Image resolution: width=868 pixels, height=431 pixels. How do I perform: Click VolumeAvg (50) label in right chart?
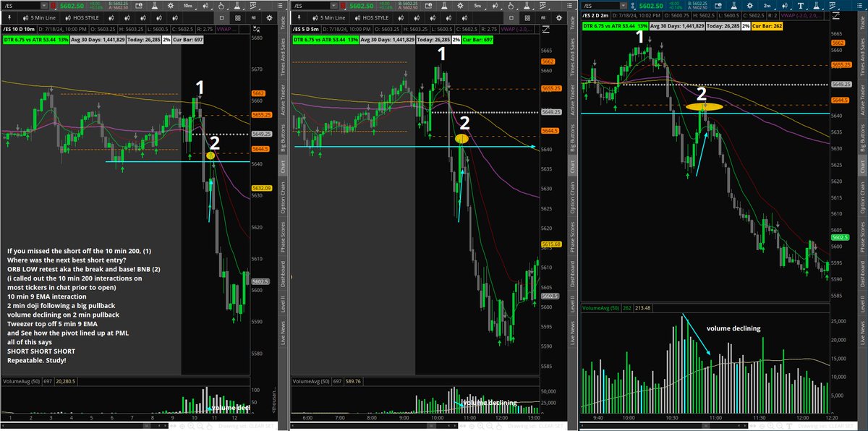coord(600,307)
